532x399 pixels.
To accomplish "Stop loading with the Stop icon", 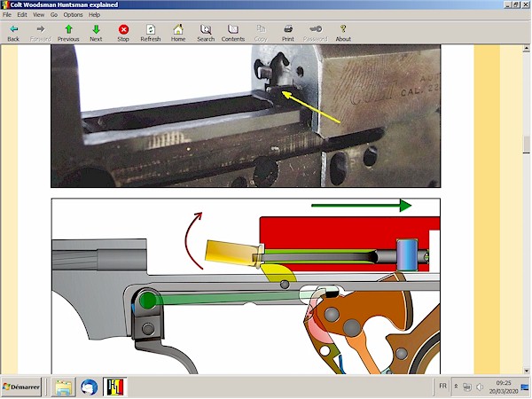I will (123, 33).
